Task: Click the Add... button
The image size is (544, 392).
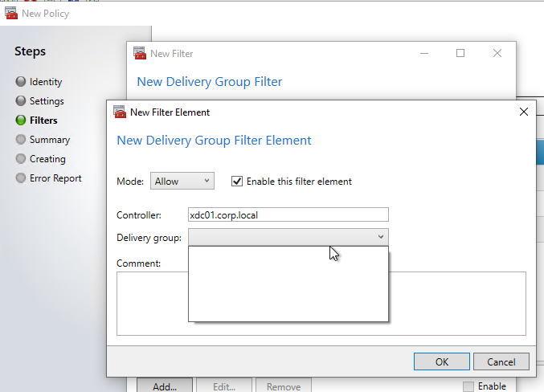Action: pos(165,386)
